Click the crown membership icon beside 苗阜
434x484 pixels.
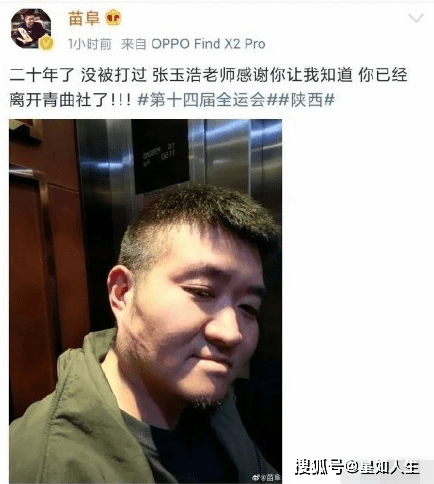[x=113, y=18]
